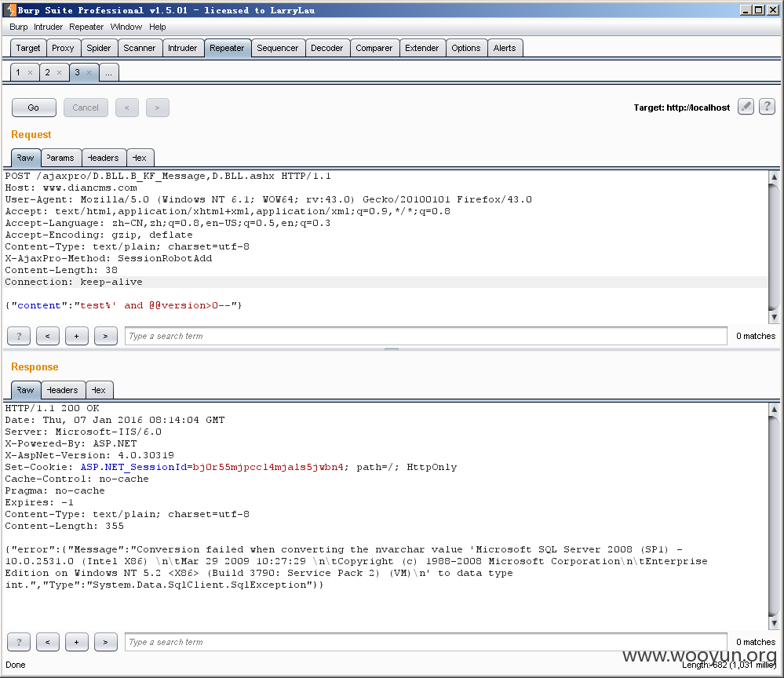Go to previous match in response search
Screen dimensions: 784x678
click(48, 642)
